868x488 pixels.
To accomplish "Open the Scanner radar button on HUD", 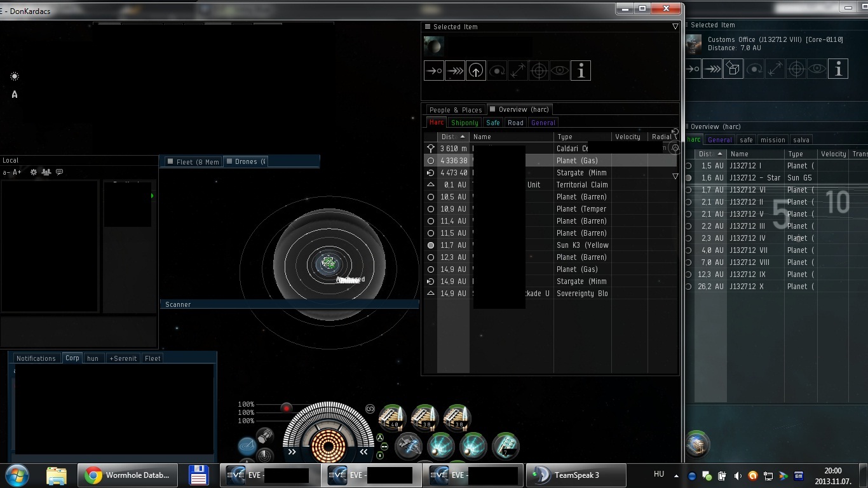I will tap(264, 456).
